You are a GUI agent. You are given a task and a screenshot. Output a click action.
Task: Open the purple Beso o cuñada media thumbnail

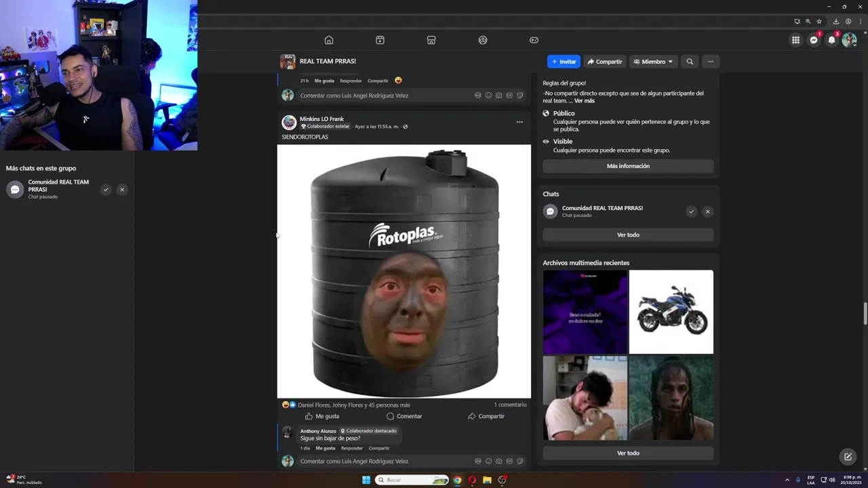click(x=585, y=312)
